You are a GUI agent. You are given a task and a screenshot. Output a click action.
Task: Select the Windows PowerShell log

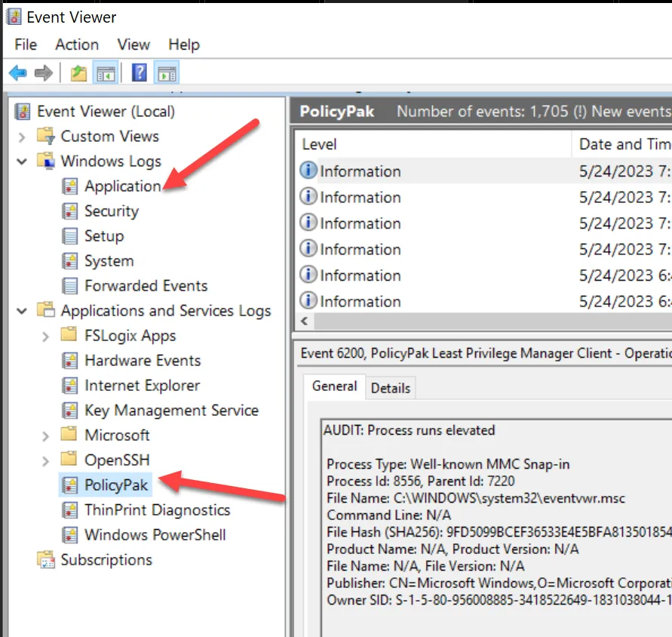[155, 535]
